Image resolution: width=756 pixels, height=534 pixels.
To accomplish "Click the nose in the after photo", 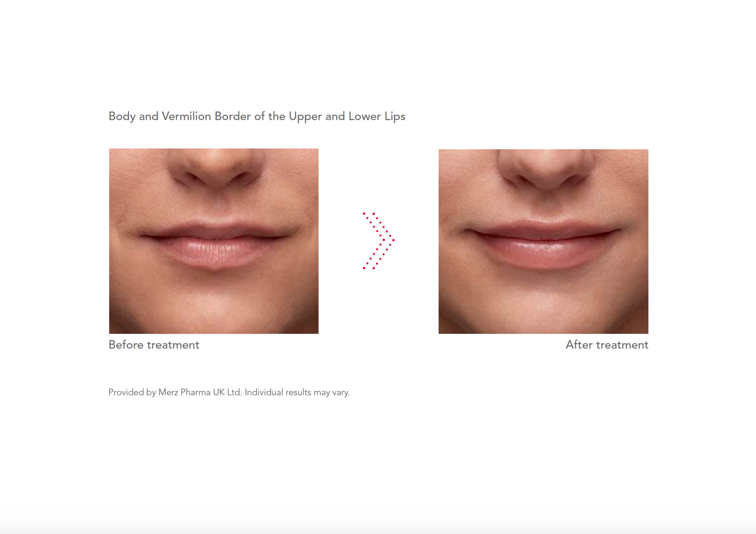I will pyautogui.click(x=547, y=170).
